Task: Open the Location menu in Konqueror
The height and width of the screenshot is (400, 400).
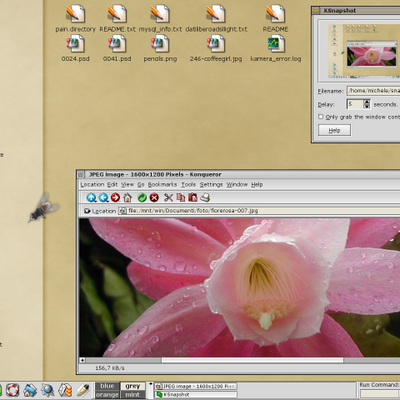Action: point(92,184)
